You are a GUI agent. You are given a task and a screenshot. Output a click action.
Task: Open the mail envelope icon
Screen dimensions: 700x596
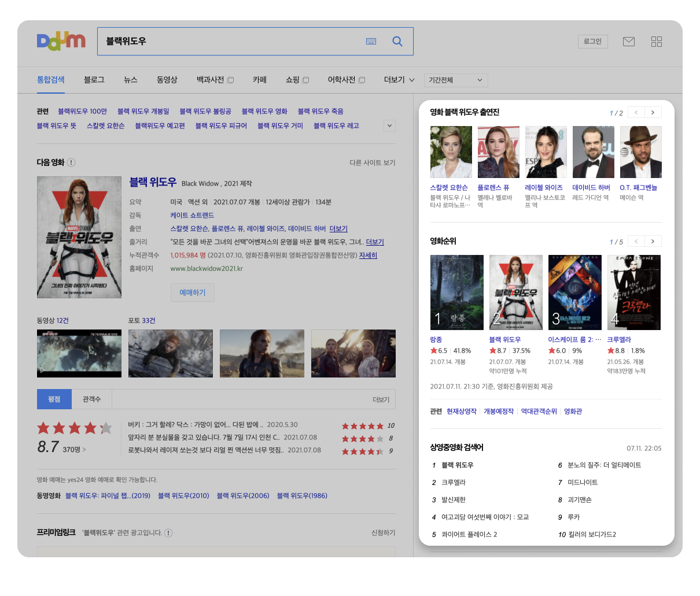point(629,42)
